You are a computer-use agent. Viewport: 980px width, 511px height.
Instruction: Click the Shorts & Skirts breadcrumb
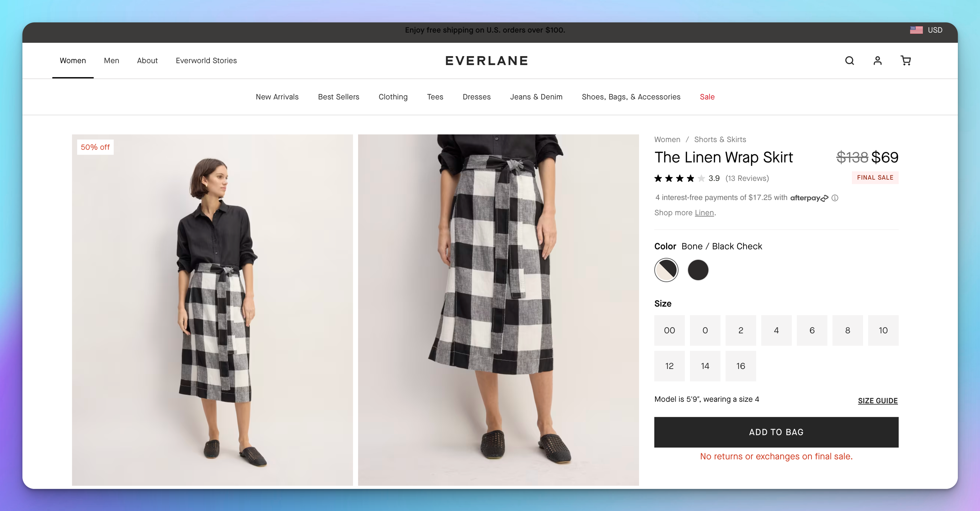point(720,139)
